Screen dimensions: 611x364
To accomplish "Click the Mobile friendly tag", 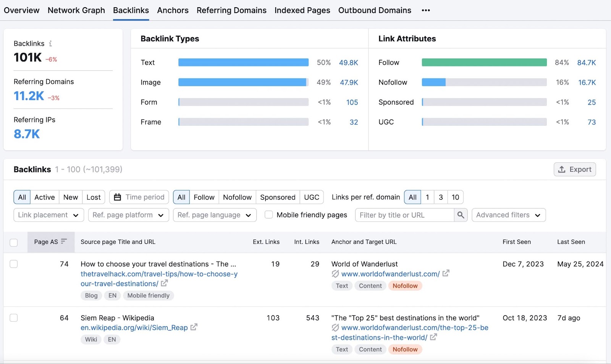I will (x=148, y=295).
